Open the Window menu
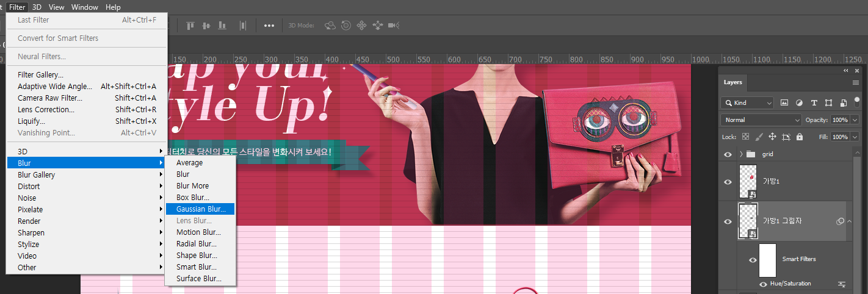Screen dimensions: 868x294 pyautogui.click(x=85, y=7)
